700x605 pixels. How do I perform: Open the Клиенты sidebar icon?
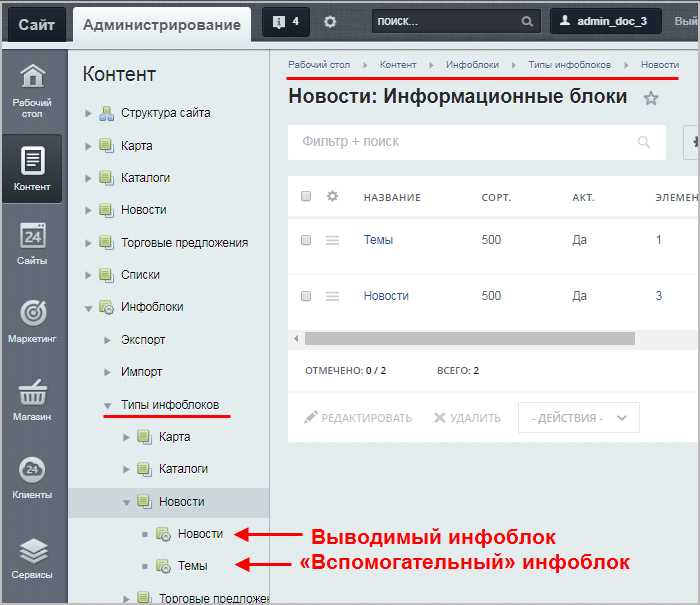point(32,469)
